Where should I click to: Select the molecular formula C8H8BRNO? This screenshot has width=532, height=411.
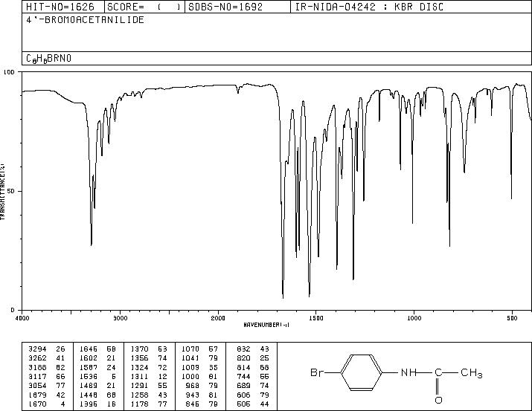[49, 58]
